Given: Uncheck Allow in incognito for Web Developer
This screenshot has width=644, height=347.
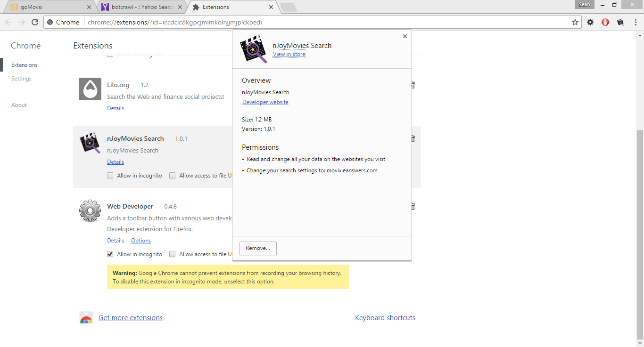Looking at the screenshot, I should tap(110, 254).
